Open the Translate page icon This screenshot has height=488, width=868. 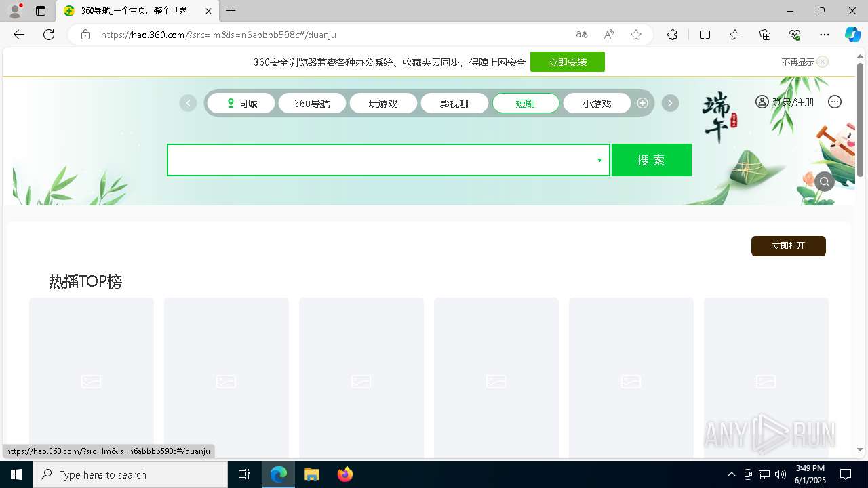[582, 35]
